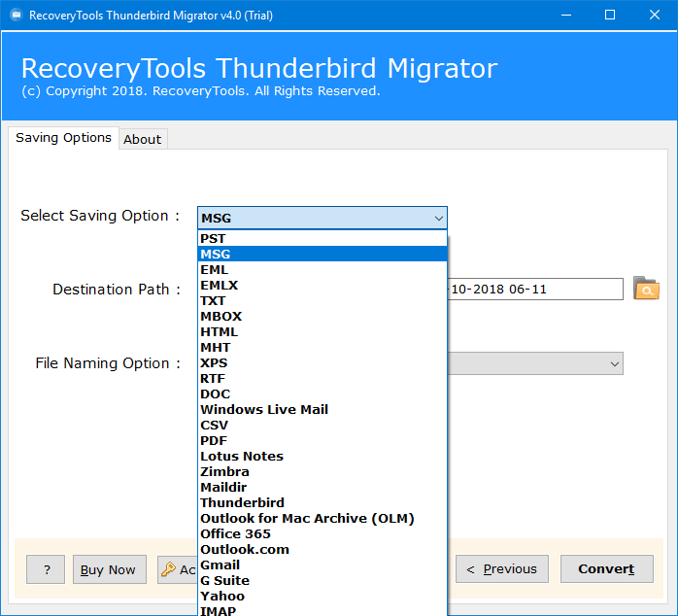The image size is (678, 616).
Task: Click the app icon in title bar
Action: click(x=17, y=16)
